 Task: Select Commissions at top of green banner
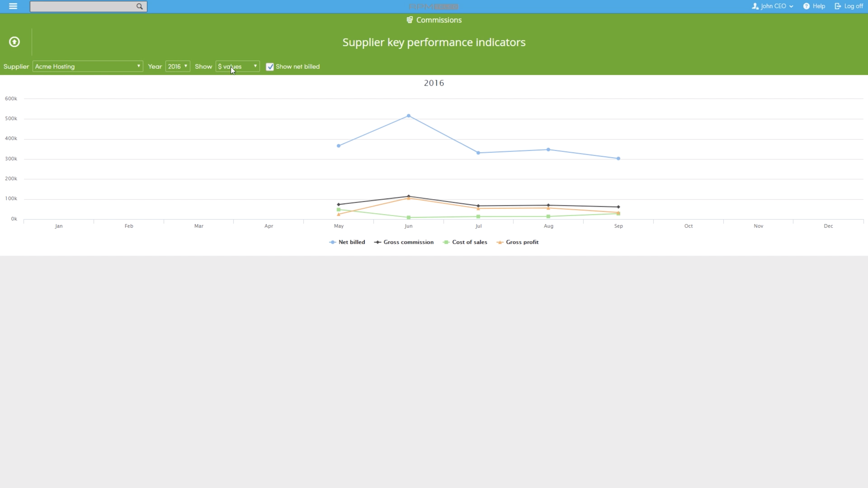click(x=439, y=20)
